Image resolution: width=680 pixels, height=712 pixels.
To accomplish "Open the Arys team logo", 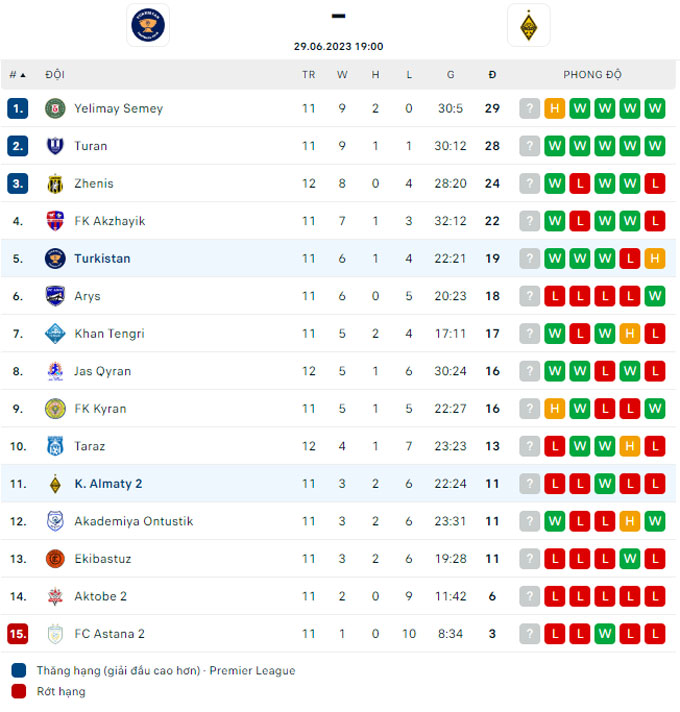I will click(55, 296).
